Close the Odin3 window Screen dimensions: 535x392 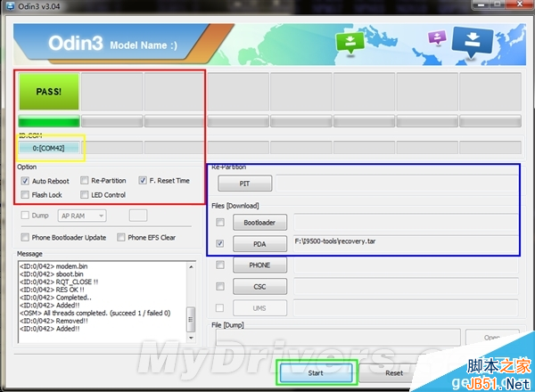[520, 4]
